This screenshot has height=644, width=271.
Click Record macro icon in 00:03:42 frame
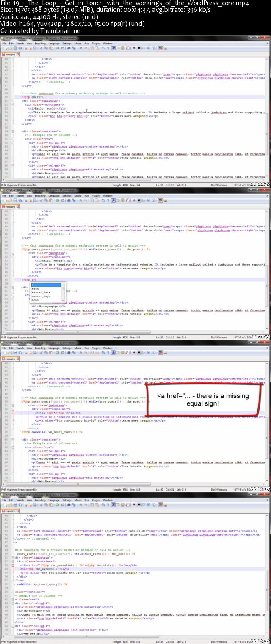[x=134, y=505]
